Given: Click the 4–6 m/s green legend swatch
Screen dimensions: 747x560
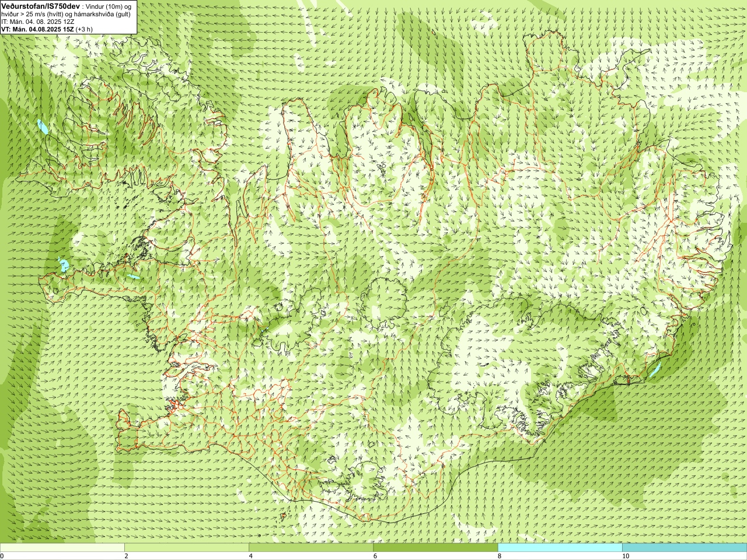Looking at the screenshot, I should coord(311,548).
